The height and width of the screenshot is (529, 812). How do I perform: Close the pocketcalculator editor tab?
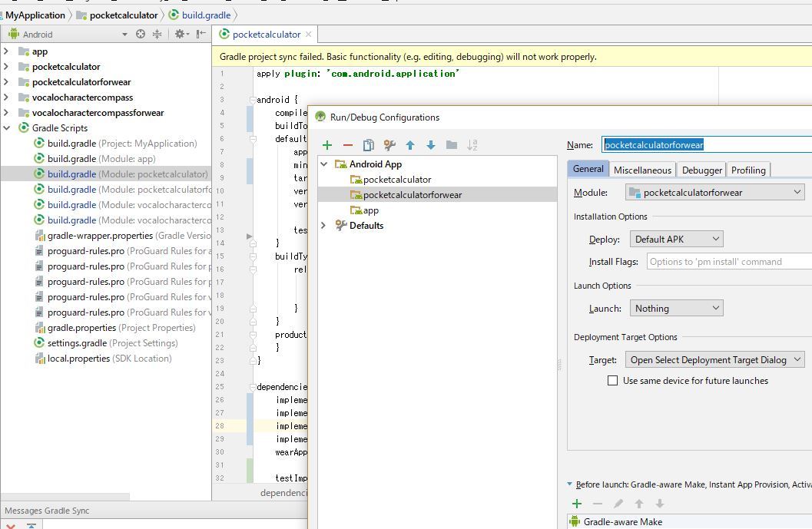[309, 35]
